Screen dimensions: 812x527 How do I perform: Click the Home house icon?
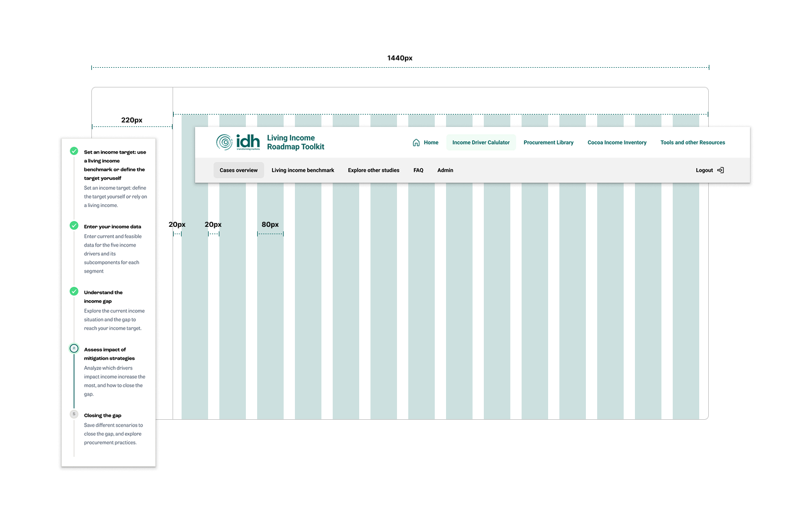416,143
